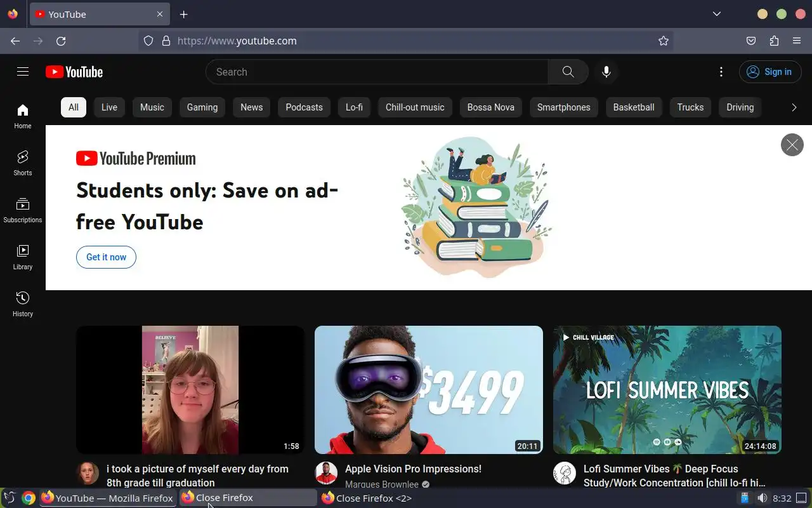Click the Sign in button

pyautogui.click(x=769, y=72)
